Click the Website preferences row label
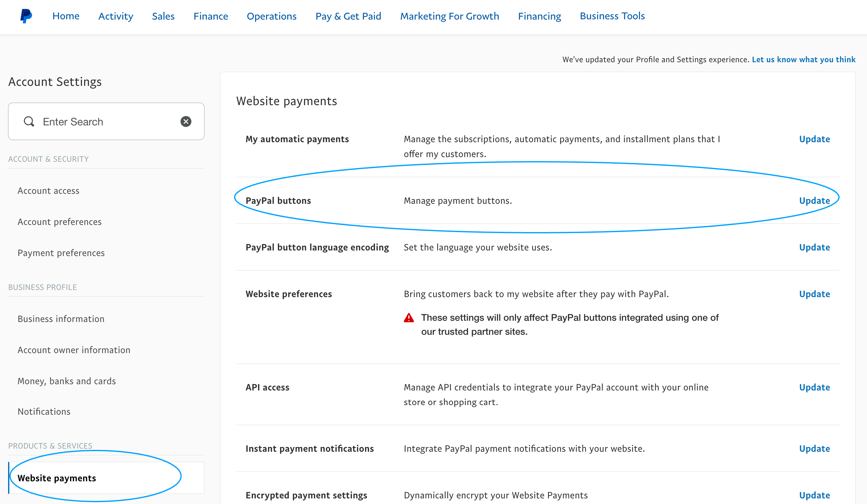The height and width of the screenshot is (504, 867). (289, 294)
